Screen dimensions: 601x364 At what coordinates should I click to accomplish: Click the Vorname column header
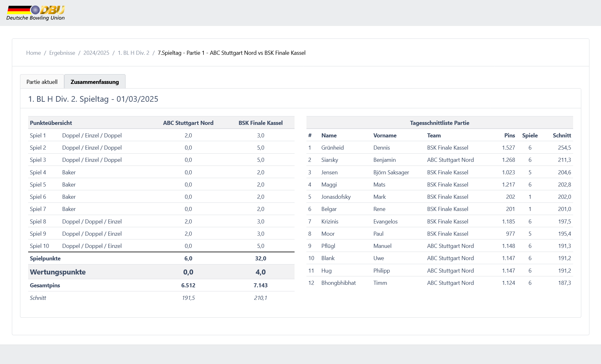tap(385, 136)
